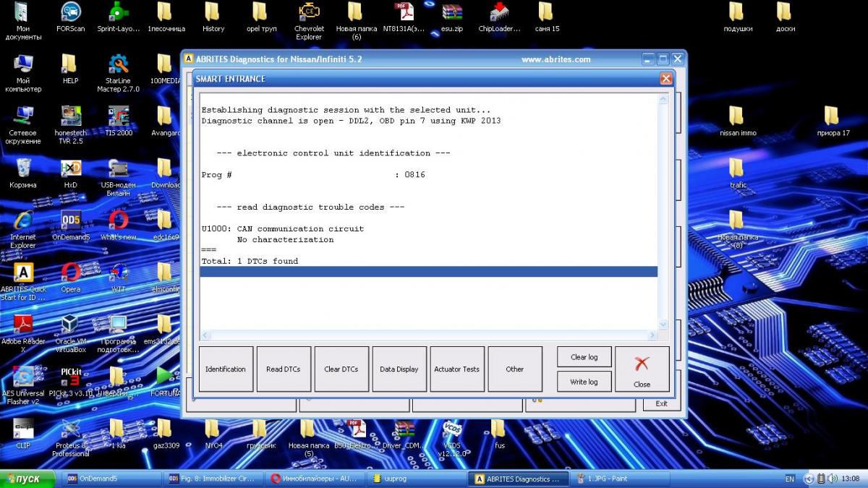The width and height of the screenshot is (868, 488).
Task: Open Мой компьютер desktop icon
Action: (22, 73)
